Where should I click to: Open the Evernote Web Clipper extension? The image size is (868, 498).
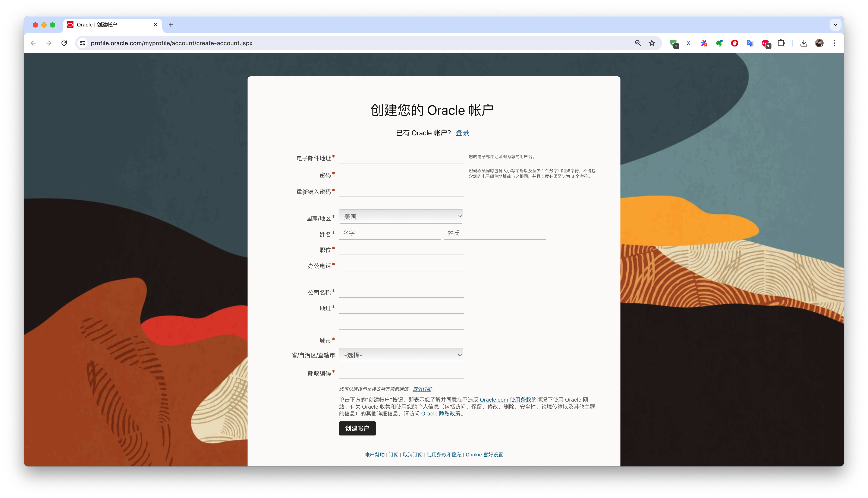tap(719, 43)
